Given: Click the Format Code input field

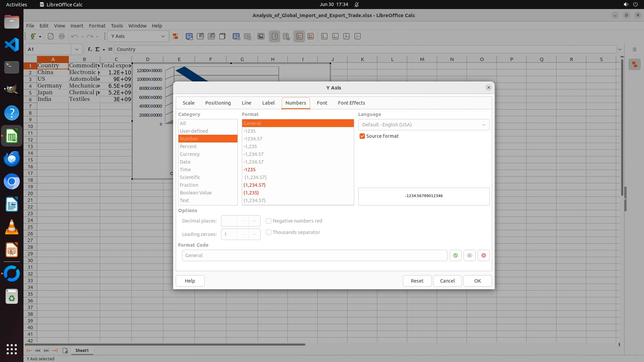Looking at the screenshot, I should coord(314,255).
